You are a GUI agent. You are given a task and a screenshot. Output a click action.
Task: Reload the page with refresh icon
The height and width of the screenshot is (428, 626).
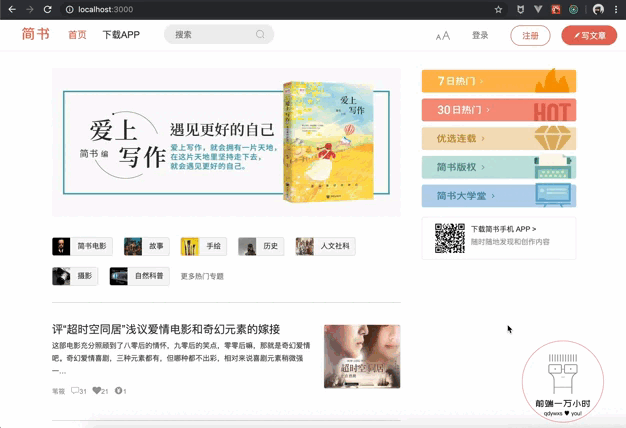(x=48, y=9)
